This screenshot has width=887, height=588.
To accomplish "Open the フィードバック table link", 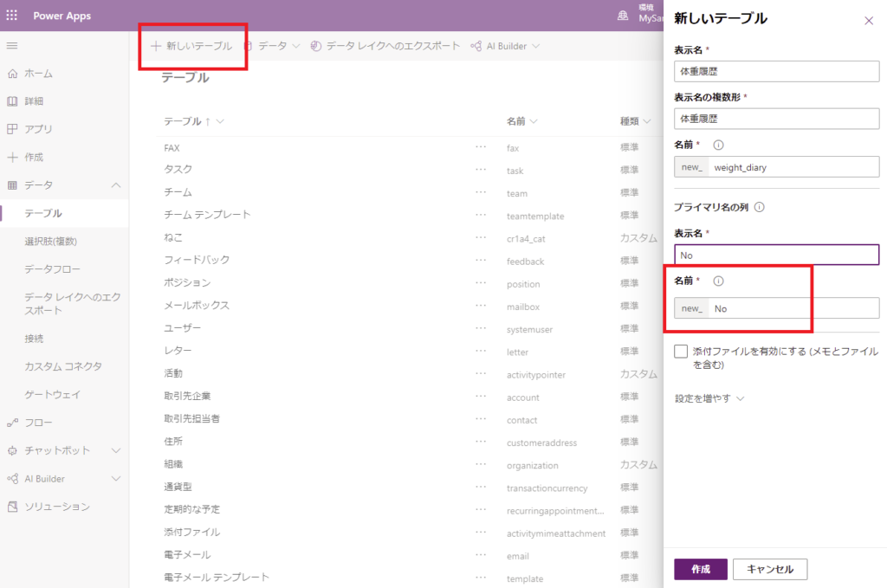I will tap(197, 260).
